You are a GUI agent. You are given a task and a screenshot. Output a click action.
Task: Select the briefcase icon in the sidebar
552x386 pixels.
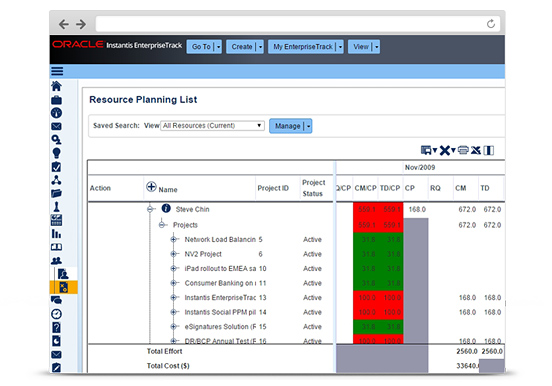[56, 100]
